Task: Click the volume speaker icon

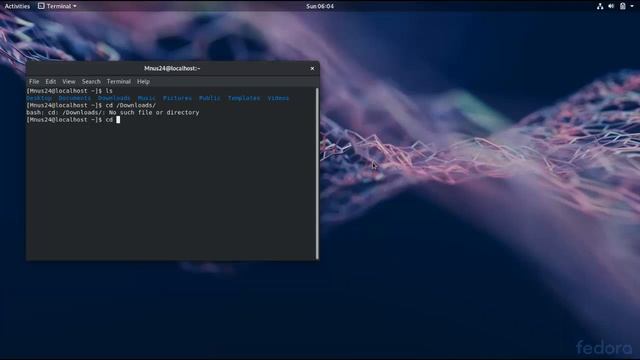Action: (611, 6)
